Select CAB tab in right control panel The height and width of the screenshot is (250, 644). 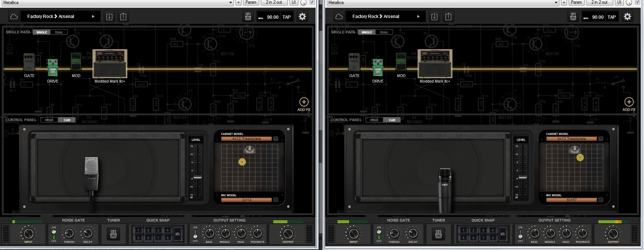point(392,120)
